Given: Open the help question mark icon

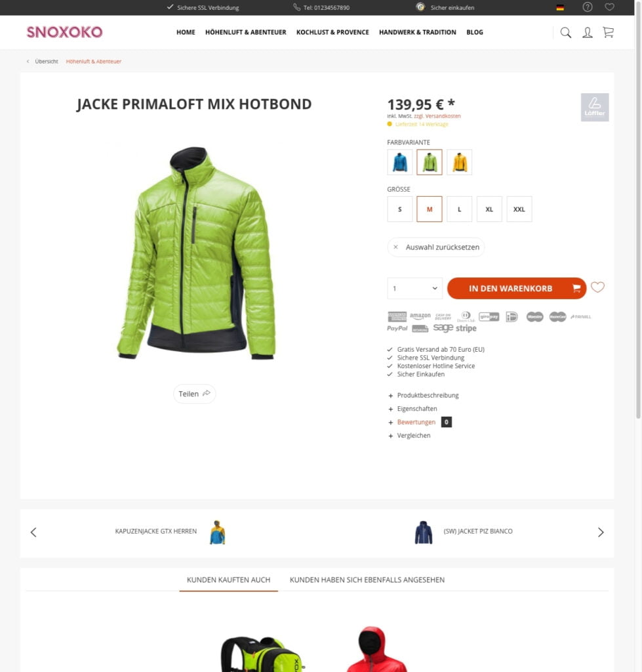Looking at the screenshot, I should (x=587, y=7).
